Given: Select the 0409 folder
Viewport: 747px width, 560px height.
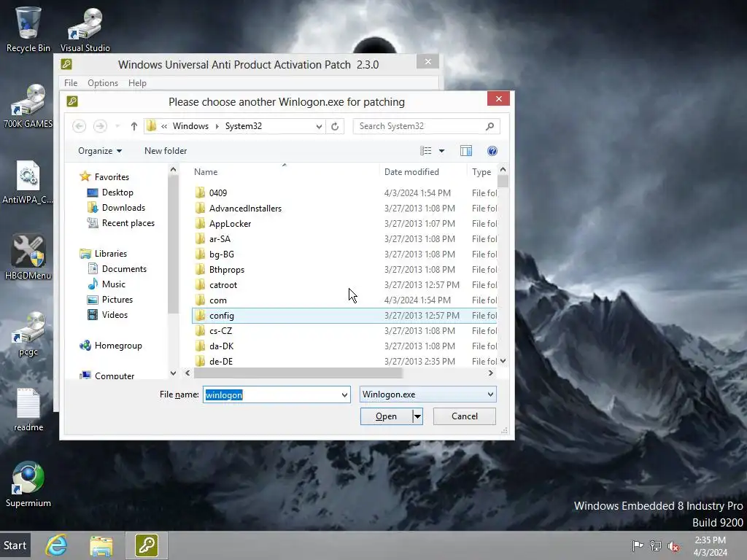Looking at the screenshot, I should pyautogui.click(x=218, y=192).
